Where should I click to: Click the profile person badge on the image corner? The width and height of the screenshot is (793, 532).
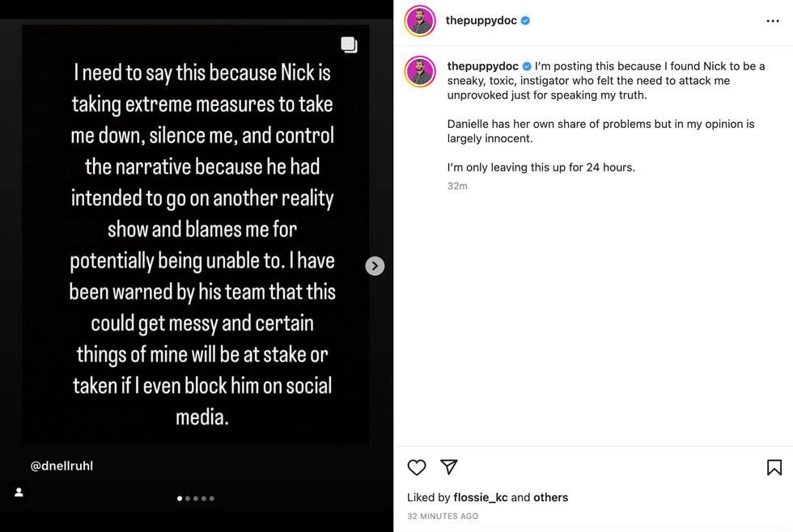click(19, 492)
